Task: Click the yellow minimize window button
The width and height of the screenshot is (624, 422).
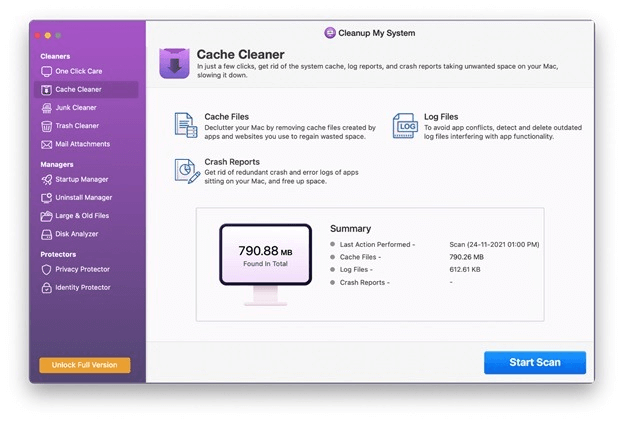Action: 48,36
